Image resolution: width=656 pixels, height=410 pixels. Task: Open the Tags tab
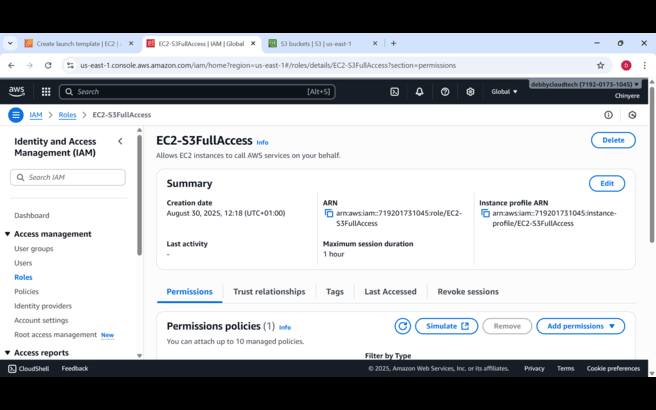335,292
